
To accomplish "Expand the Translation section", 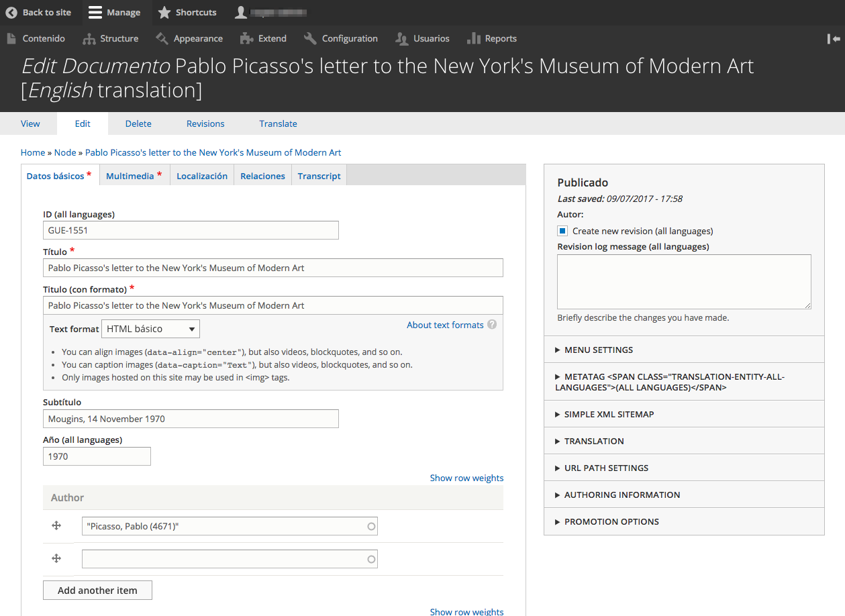I will [x=684, y=441].
